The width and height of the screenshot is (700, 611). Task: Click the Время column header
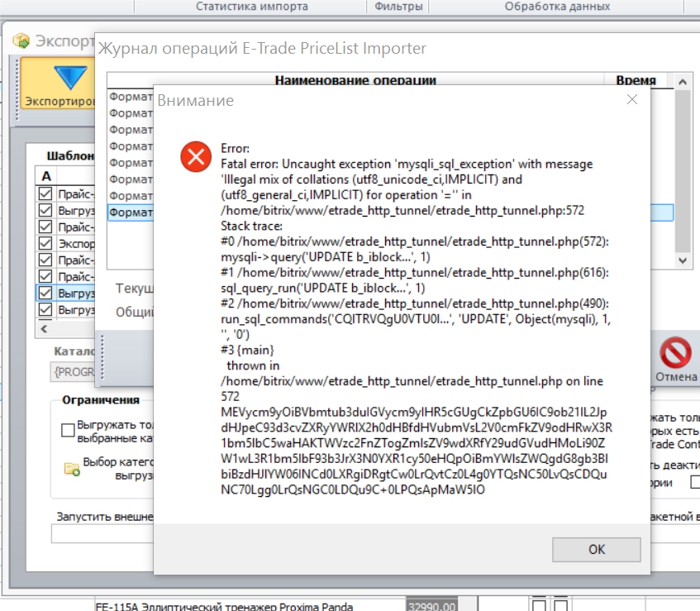click(x=636, y=80)
